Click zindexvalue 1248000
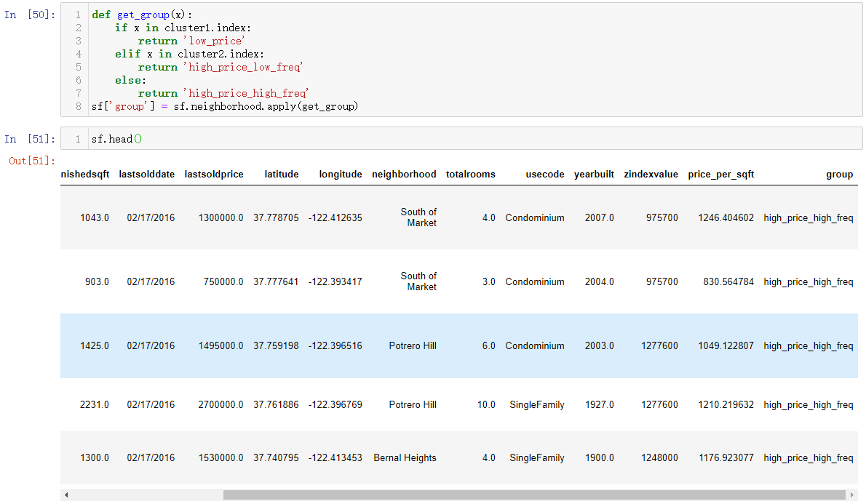 pyautogui.click(x=659, y=458)
